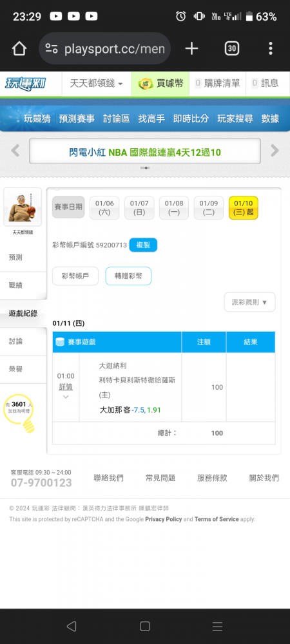290x644 pixels.
Task: Click the user profile avatar thumbnail
Action: pyautogui.click(x=23, y=207)
